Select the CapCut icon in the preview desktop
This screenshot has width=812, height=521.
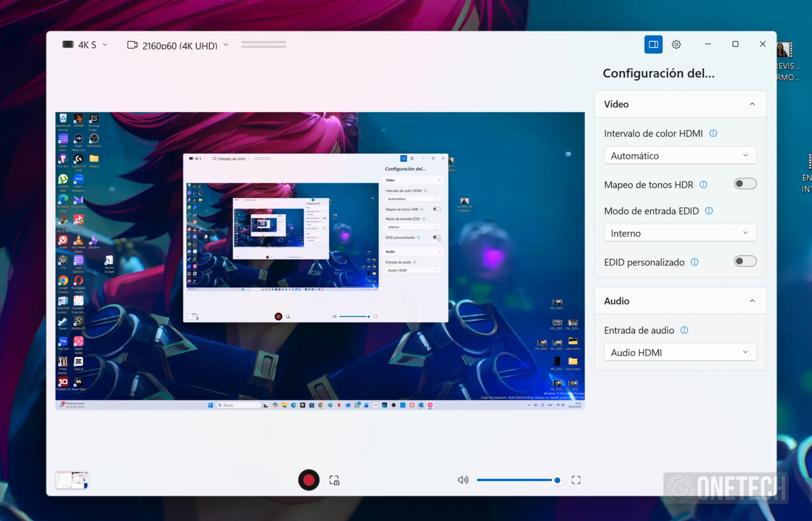pos(79,364)
